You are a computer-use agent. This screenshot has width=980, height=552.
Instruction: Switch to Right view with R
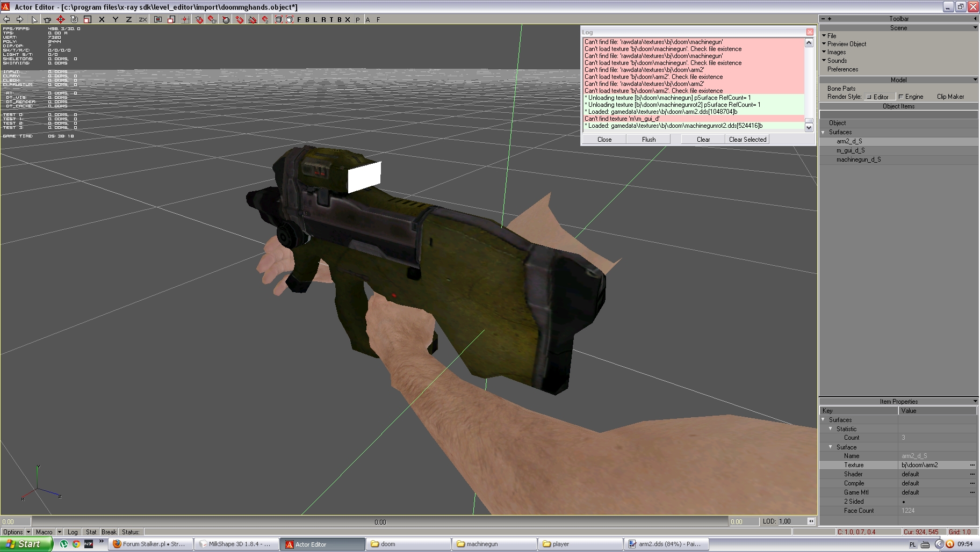point(323,19)
